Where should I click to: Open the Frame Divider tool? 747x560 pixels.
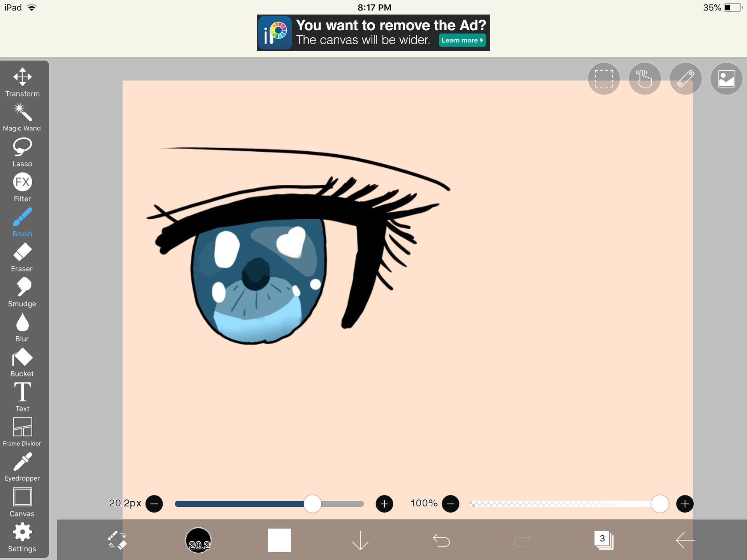(x=22, y=432)
